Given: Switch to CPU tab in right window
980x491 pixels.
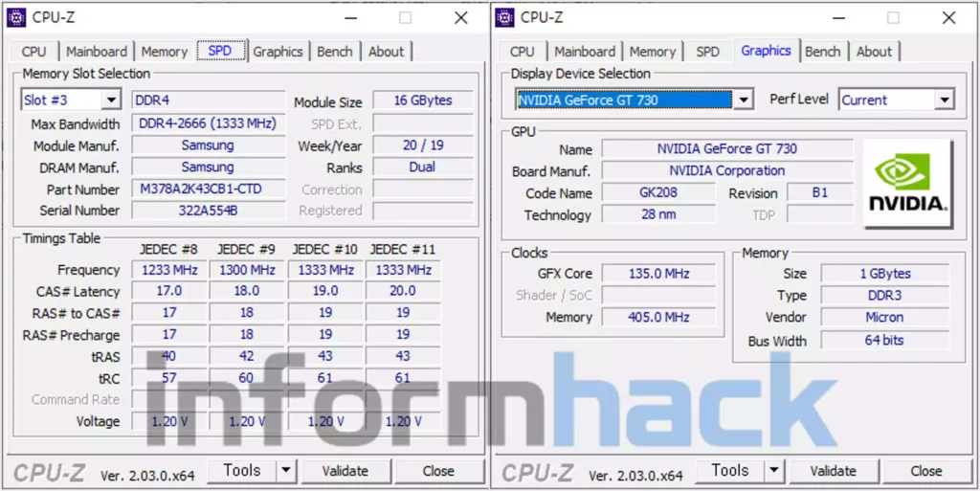Looking at the screenshot, I should pyautogui.click(x=523, y=52).
